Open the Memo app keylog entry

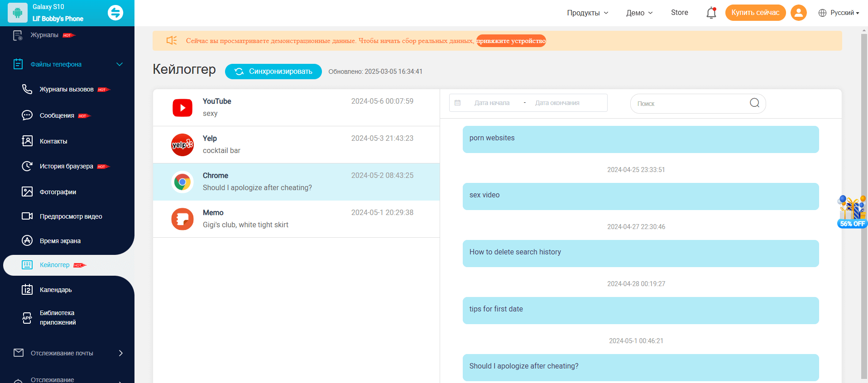click(x=296, y=219)
